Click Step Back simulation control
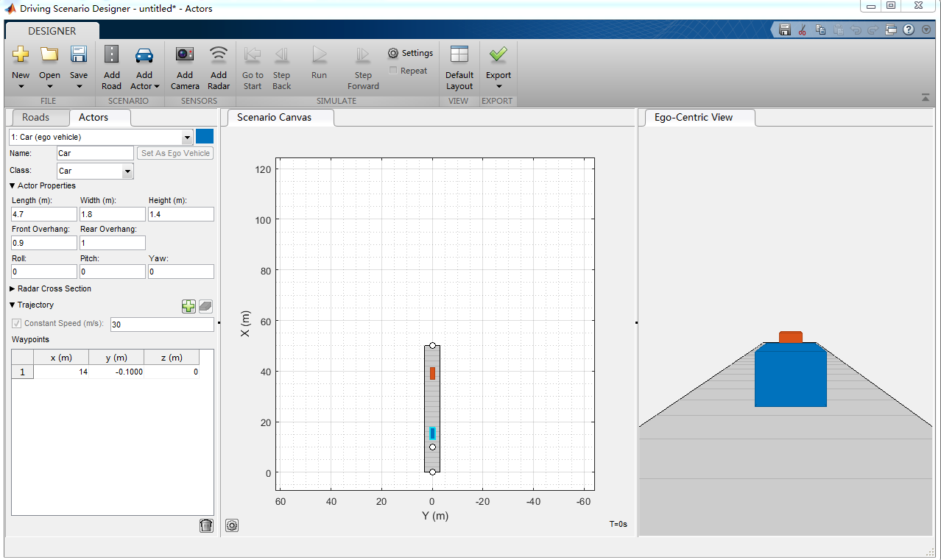Image resolution: width=941 pixels, height=560 pixels. (282, 54)
